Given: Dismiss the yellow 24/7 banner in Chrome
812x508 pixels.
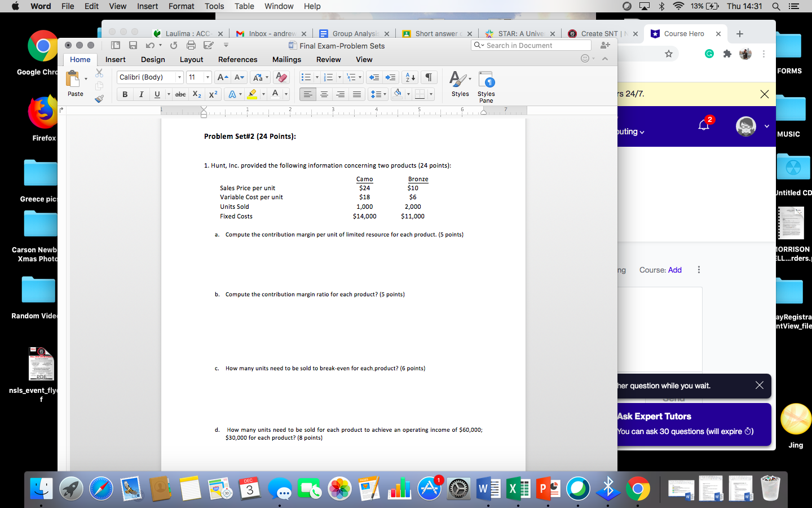Looking at the screenshot, I should [765, 94].
